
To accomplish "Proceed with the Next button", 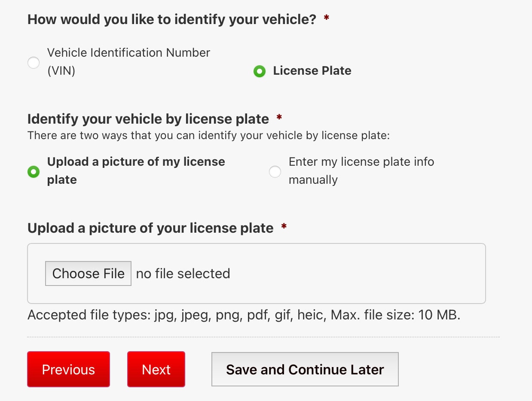I will 156,369.
